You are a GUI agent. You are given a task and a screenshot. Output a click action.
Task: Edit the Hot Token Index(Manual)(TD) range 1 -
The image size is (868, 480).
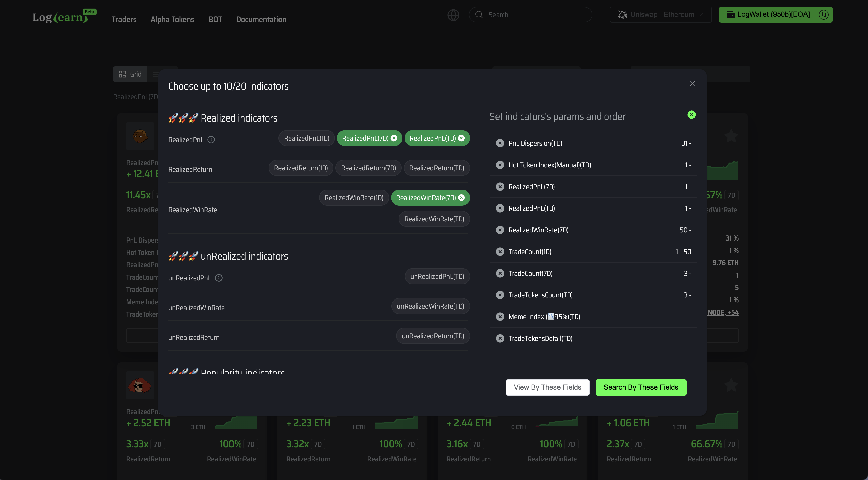(x=688, y=165)
